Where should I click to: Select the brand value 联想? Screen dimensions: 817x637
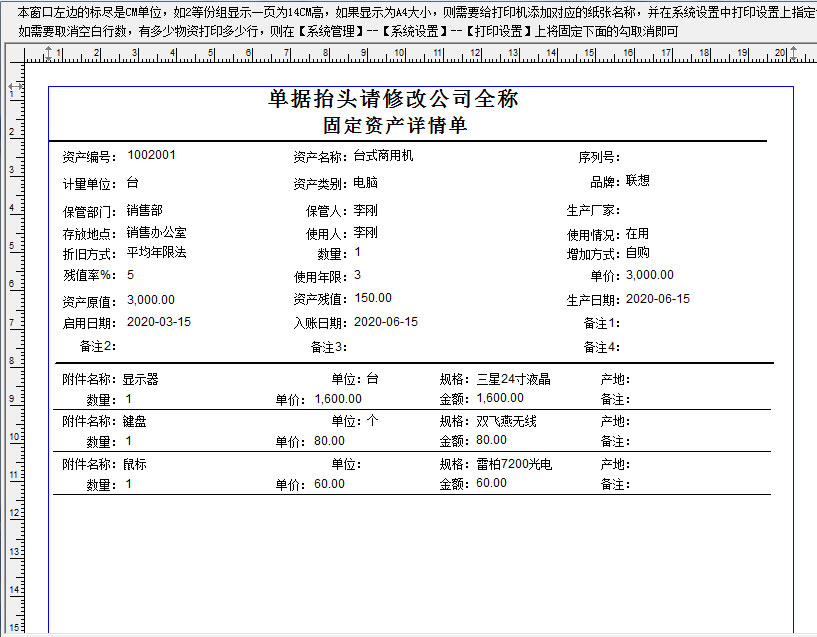[637, 181]
